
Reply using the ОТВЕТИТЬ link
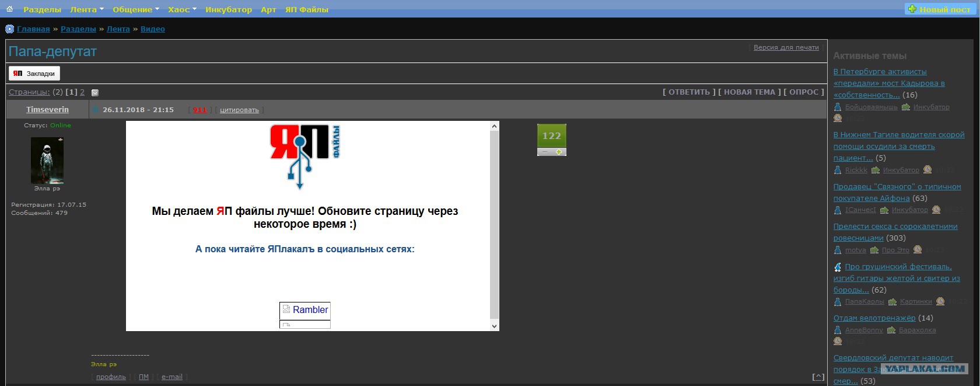pyautogui.click(x=689, y=92)
